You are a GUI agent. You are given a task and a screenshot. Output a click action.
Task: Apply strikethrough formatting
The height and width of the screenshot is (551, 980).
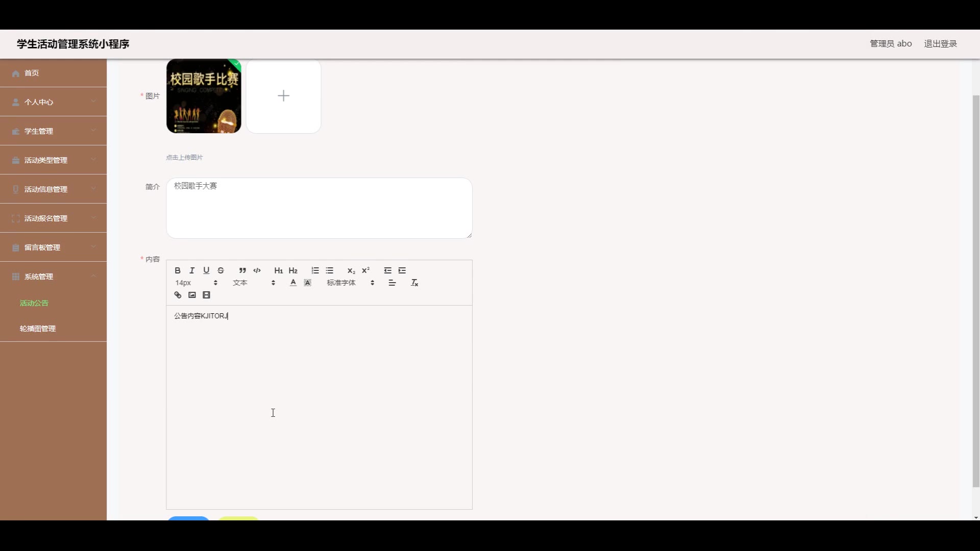tap(220, 270)
